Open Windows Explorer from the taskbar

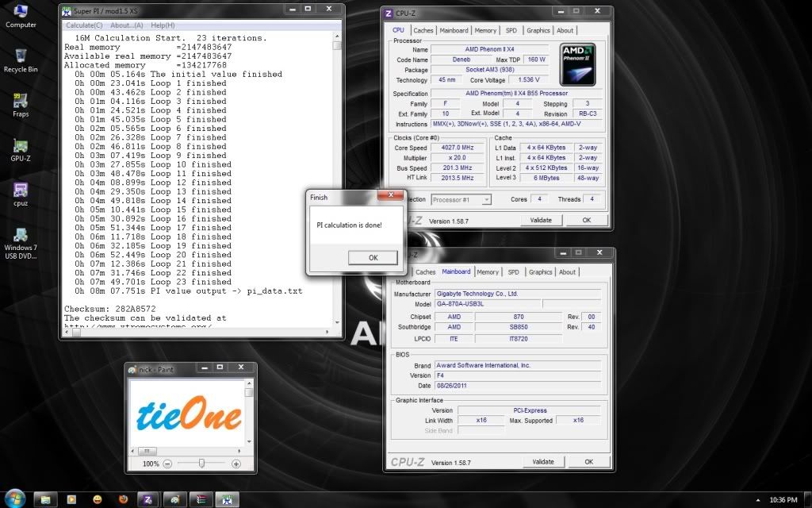pos(45,499)
